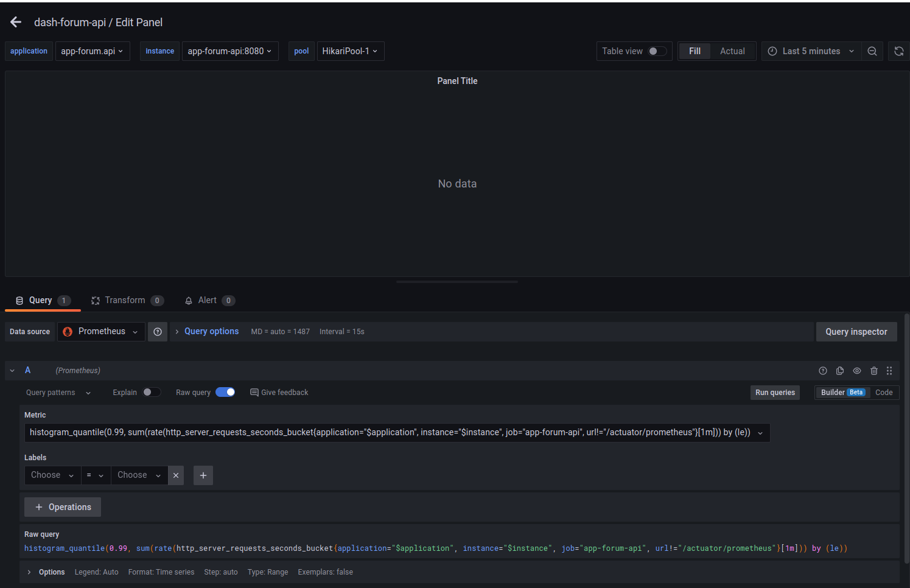
Task: Switch the editor to Builder mode
Action: [842, 393]
